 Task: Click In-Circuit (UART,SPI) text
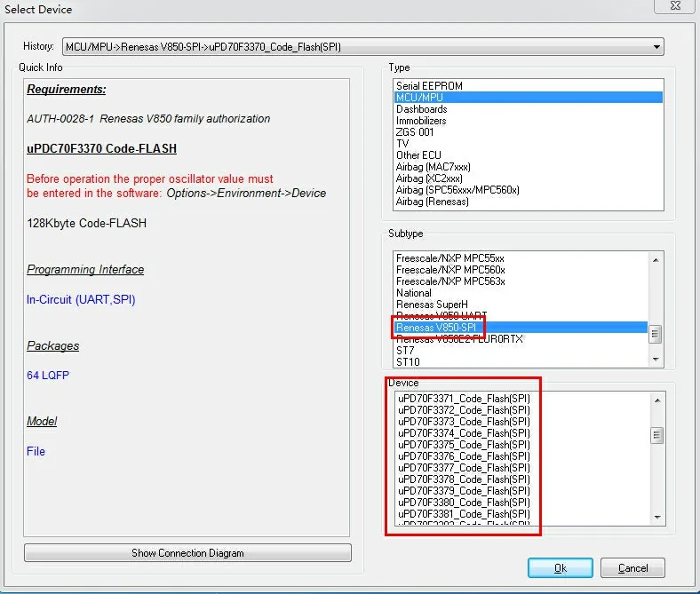click(81, 299)
